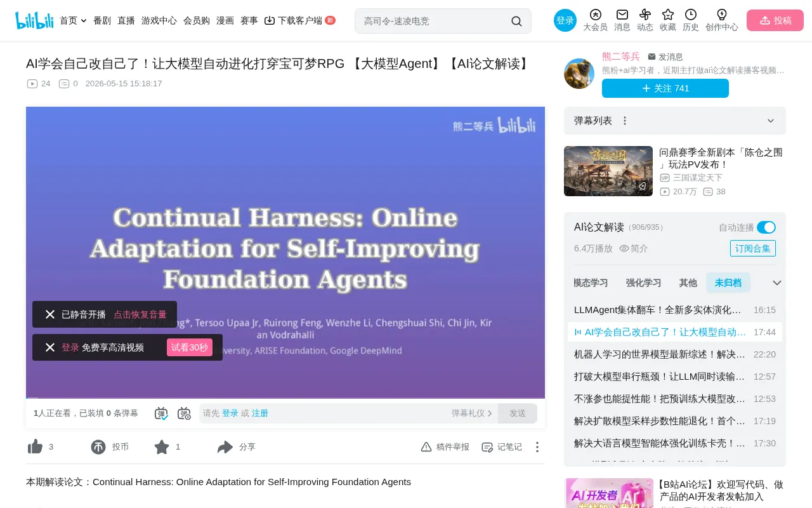Click 点击恢复音量 to unmute
This screenshot has height=508, width=812.
click(x=140, y=314)
